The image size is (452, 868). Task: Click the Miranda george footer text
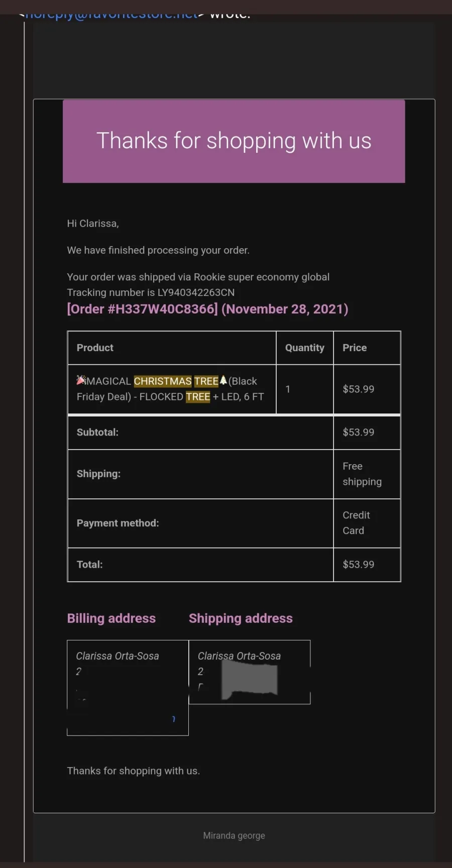234,835
